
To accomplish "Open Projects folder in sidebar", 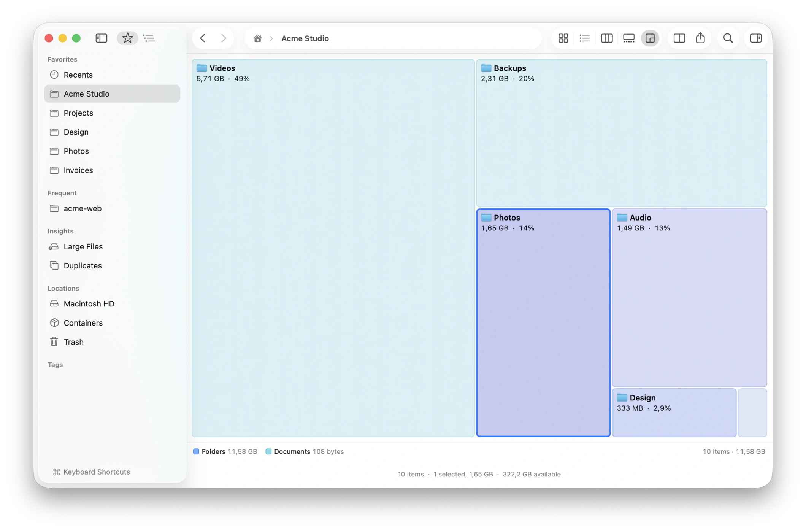I will 112,113.
